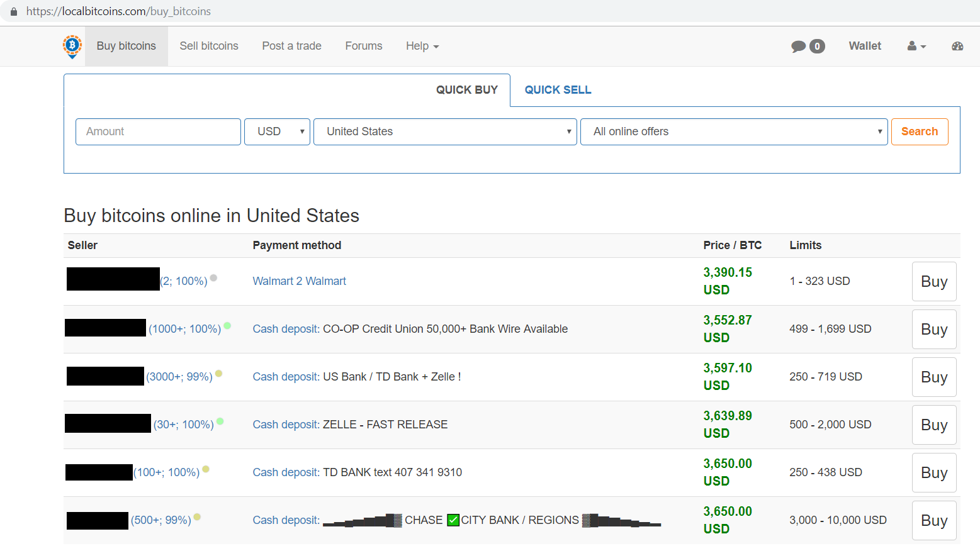The height and width of the screenshot is (551, 980).
Task: Open the Buy bitcoins nav item
Action: [x=127, y=46]
